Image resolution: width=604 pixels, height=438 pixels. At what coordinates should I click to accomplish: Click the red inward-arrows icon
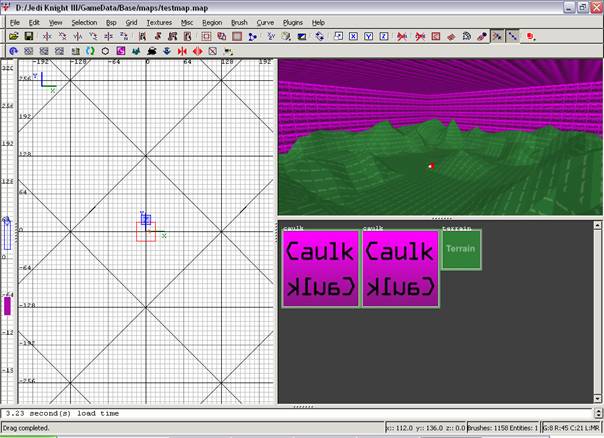(182, 51)
